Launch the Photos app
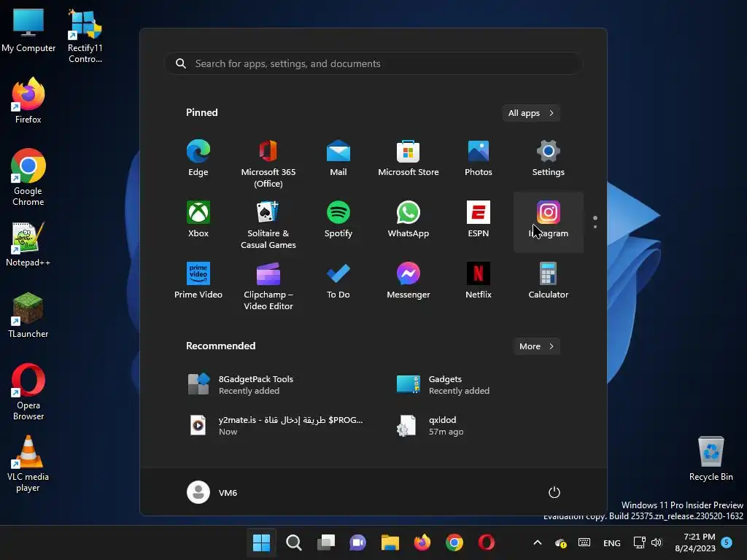Screen dimensions: 747x560 (479, 159)
